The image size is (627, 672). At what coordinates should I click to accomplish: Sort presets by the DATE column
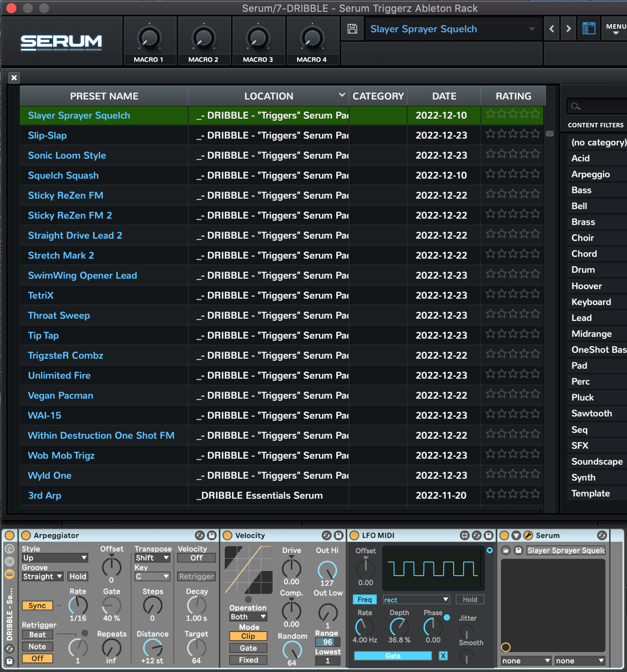pos(444,96)
